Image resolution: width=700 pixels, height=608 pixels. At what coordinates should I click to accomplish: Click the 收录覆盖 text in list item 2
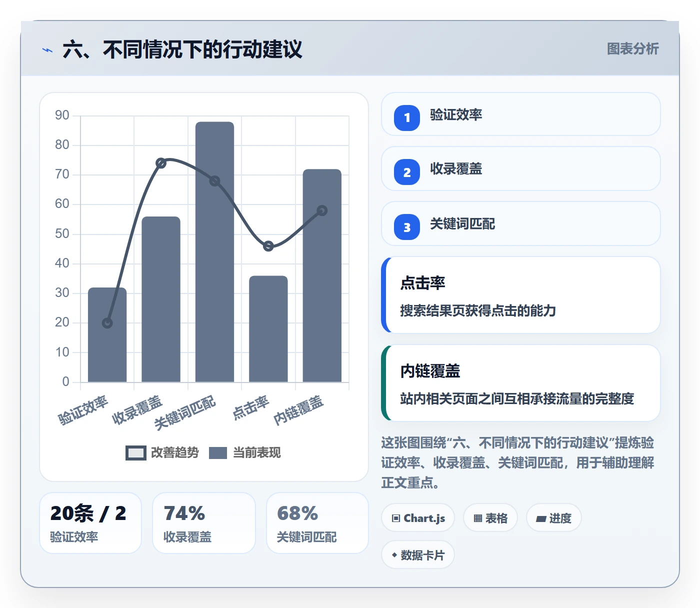[456, 169]
